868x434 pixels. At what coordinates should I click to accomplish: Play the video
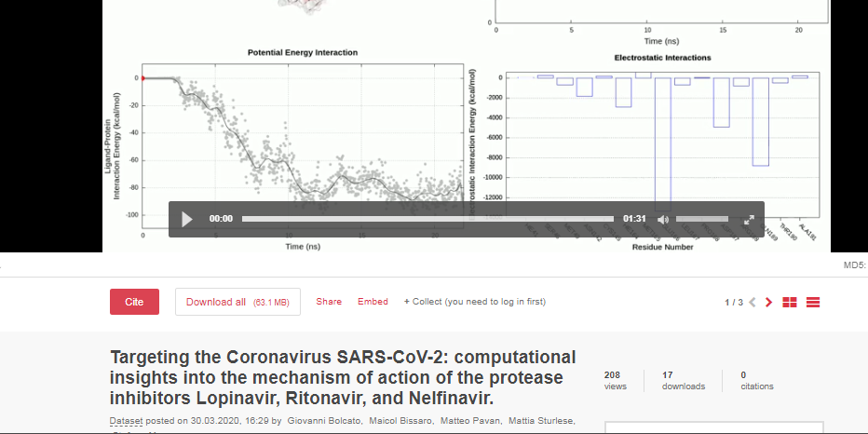[x=187, y=219]
